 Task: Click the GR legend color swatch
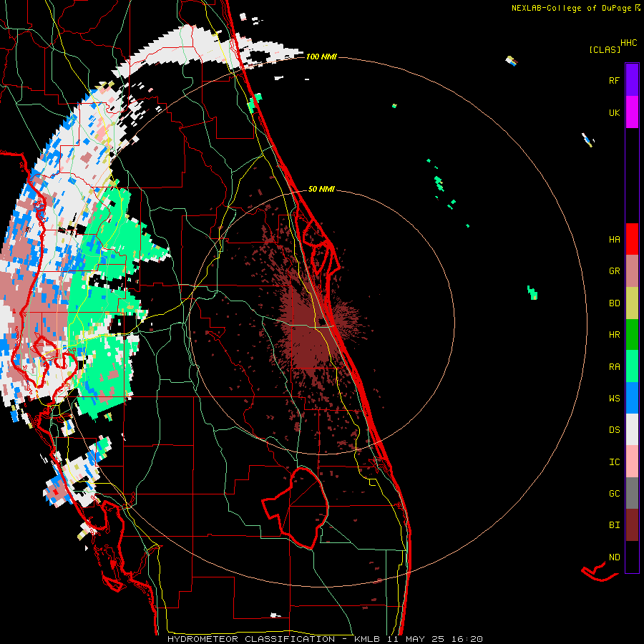click(632, 271)
